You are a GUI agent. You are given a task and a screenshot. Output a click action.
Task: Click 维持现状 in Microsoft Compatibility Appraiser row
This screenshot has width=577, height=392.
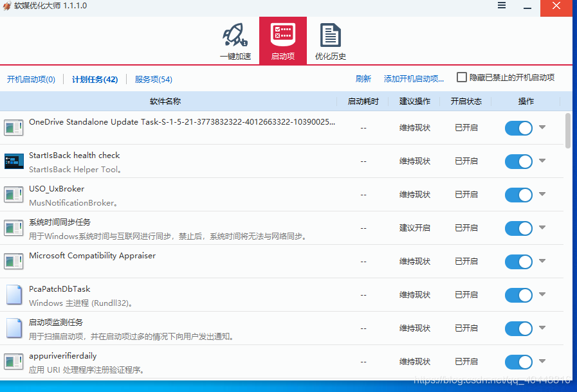415,262
